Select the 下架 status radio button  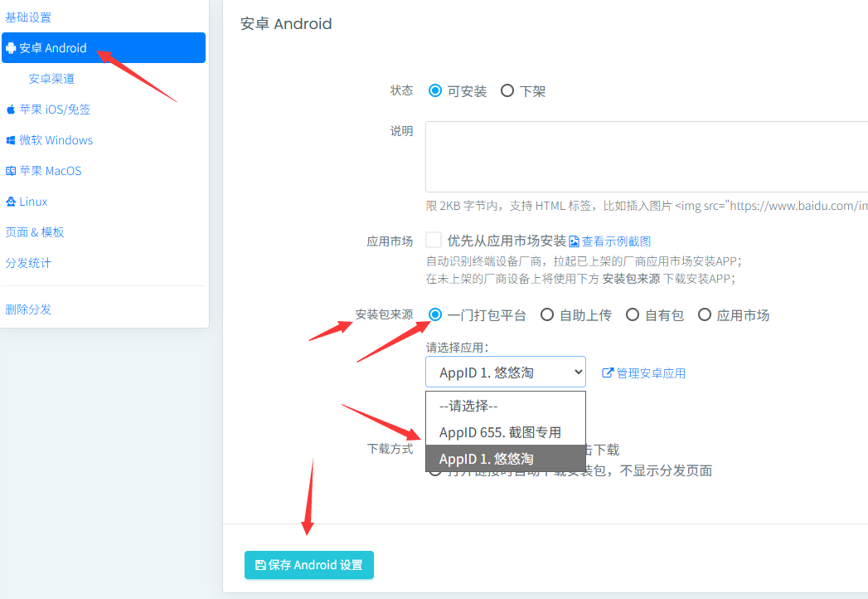coord(507,91)
